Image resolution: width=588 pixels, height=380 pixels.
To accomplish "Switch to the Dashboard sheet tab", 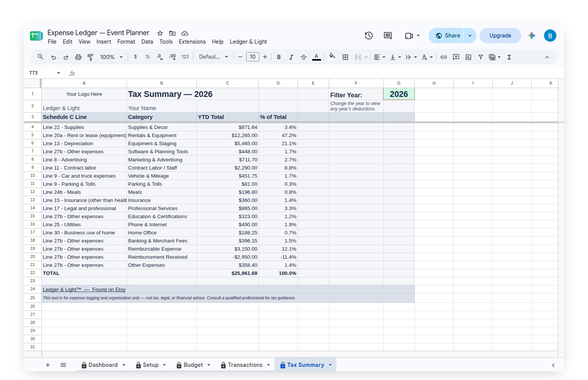I will coord(103,365).
